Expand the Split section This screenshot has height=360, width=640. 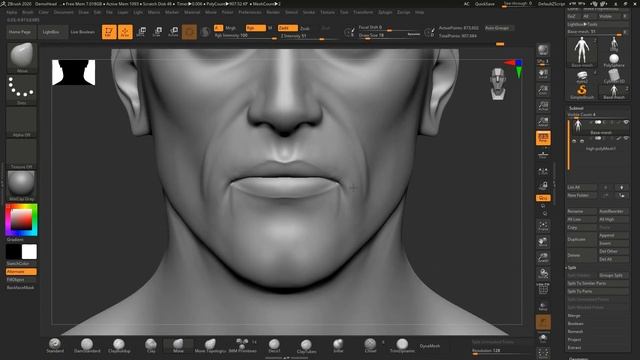(x=572, y=268)
